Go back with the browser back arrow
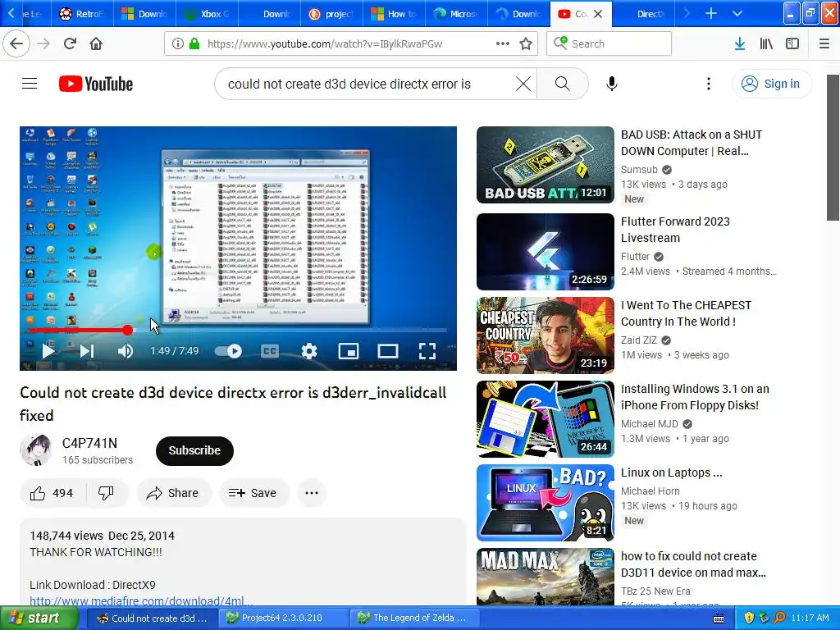This screenshot has width=840, height=630. pos(16,43)
